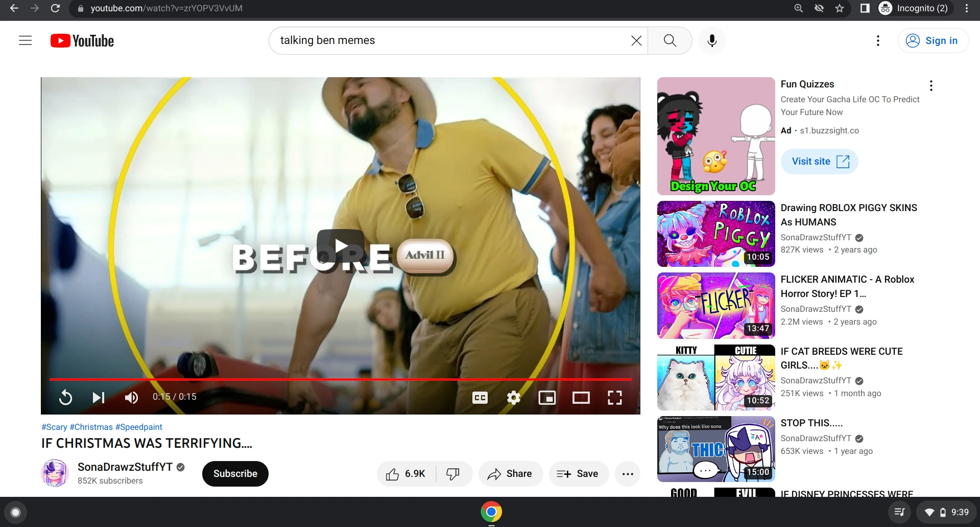Viewport: 980px width, 527px height.
Task: Skip to the next video
Action: coord(98,397)
